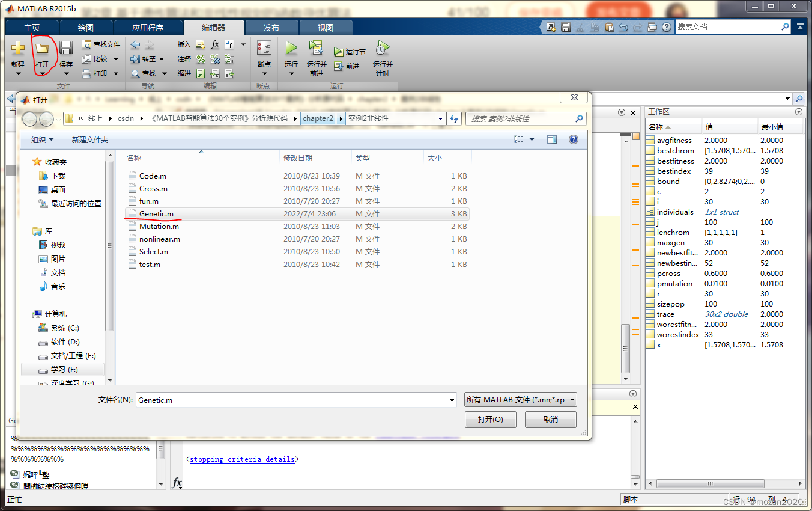Open the dropdown arrow under 运行
Image resolution: width=812 pixels, height=511 pixels.
coord(291,74)
